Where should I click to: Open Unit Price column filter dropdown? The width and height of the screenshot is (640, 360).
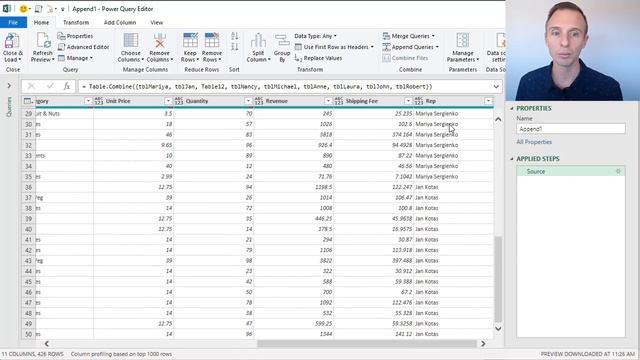point(168,101)
